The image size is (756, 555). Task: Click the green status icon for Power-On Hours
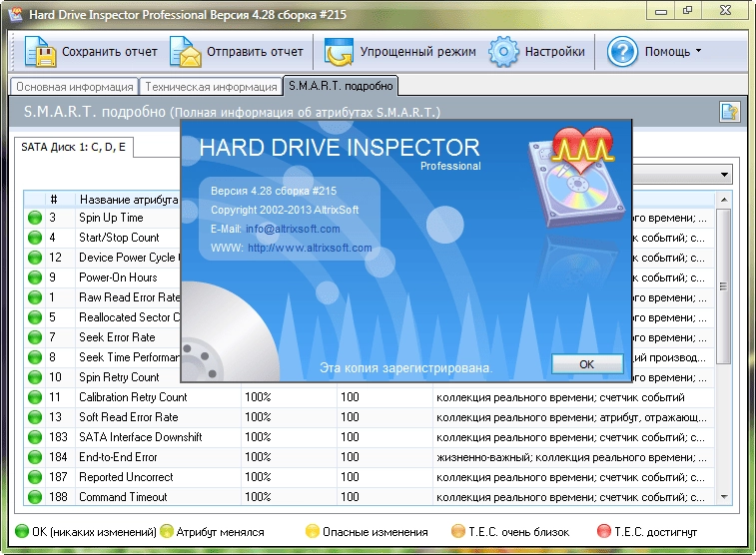click(35, 277)
